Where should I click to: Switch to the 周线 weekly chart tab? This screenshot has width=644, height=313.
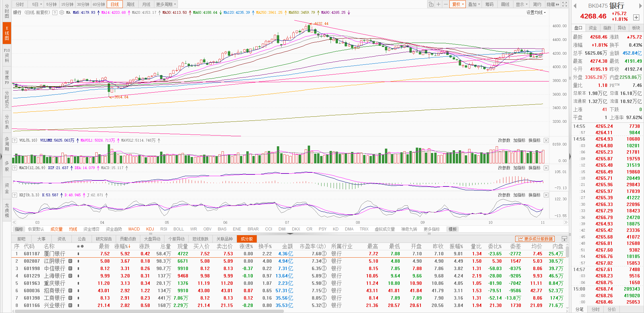131,4
